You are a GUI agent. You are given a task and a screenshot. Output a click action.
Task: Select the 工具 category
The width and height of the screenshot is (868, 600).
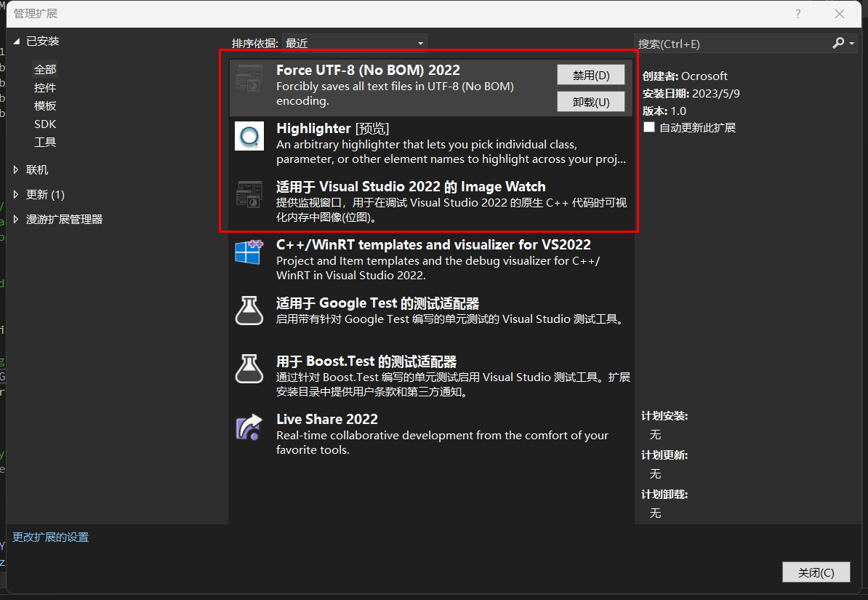tap(45, 143)
